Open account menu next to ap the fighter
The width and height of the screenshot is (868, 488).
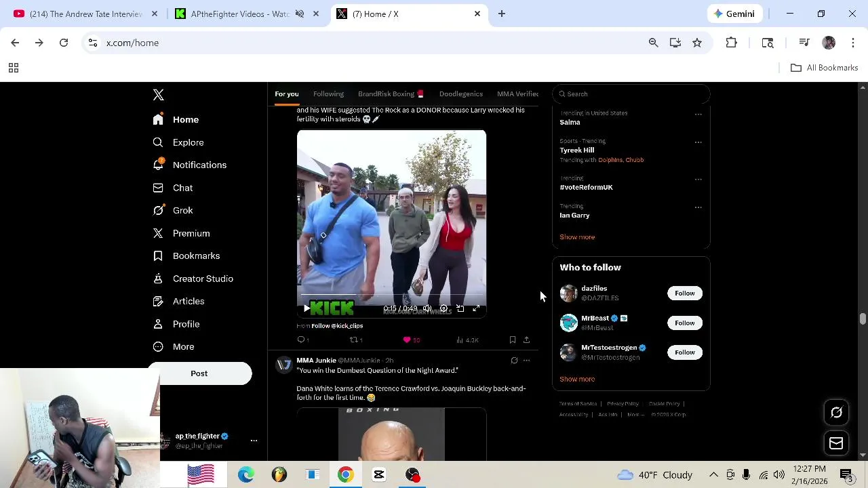tap(254, 441)
